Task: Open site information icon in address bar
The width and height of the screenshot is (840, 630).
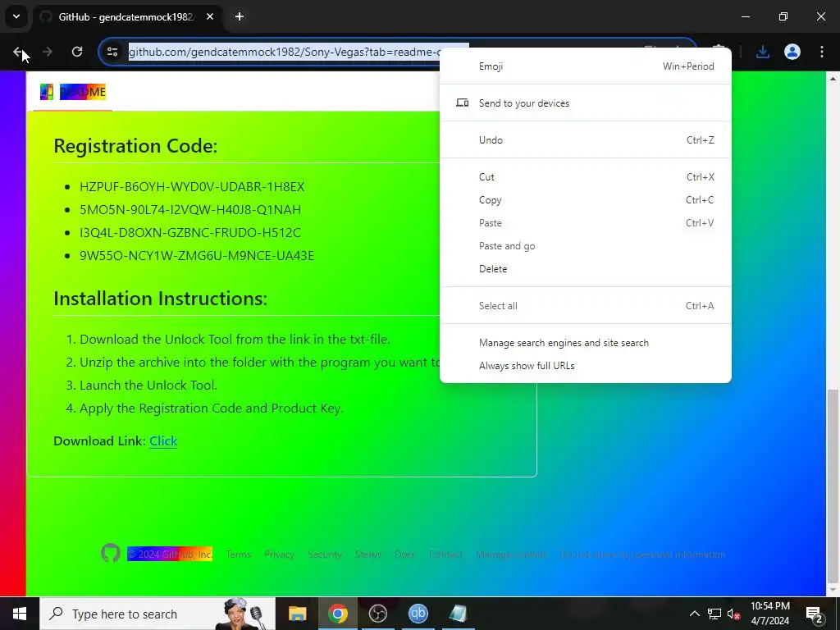Action: [x=112, y=52]
